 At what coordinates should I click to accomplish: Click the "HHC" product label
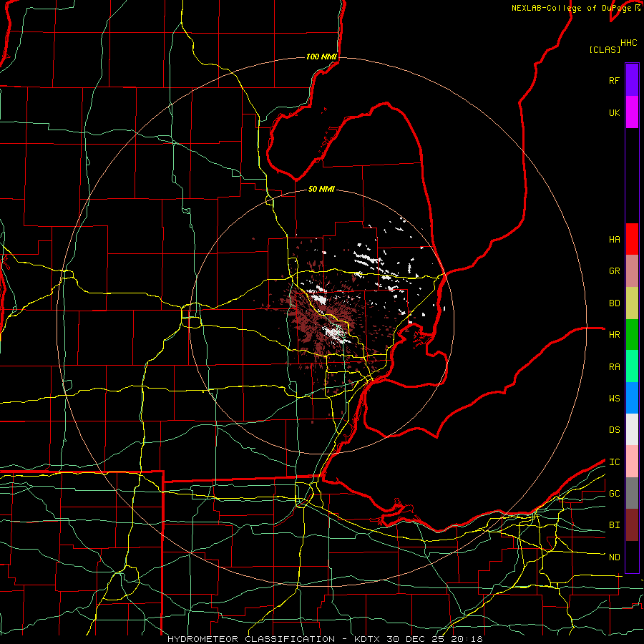[x=629, y=43]
